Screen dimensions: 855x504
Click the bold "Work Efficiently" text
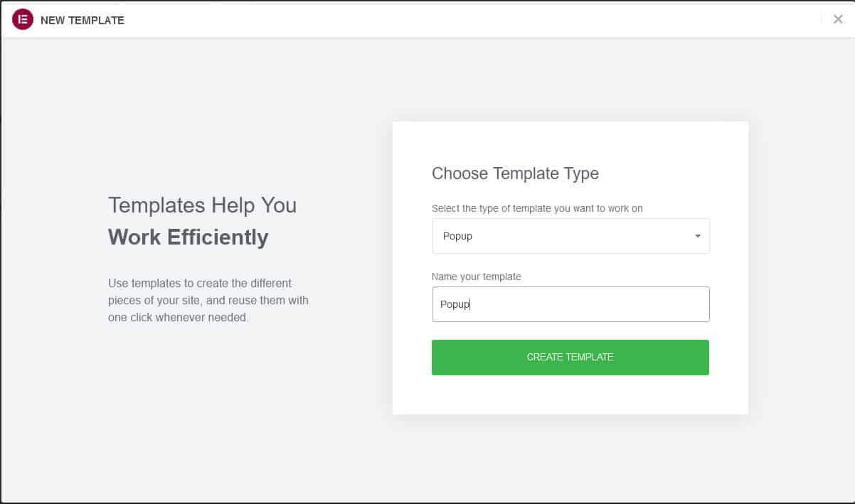click(188, 237)
